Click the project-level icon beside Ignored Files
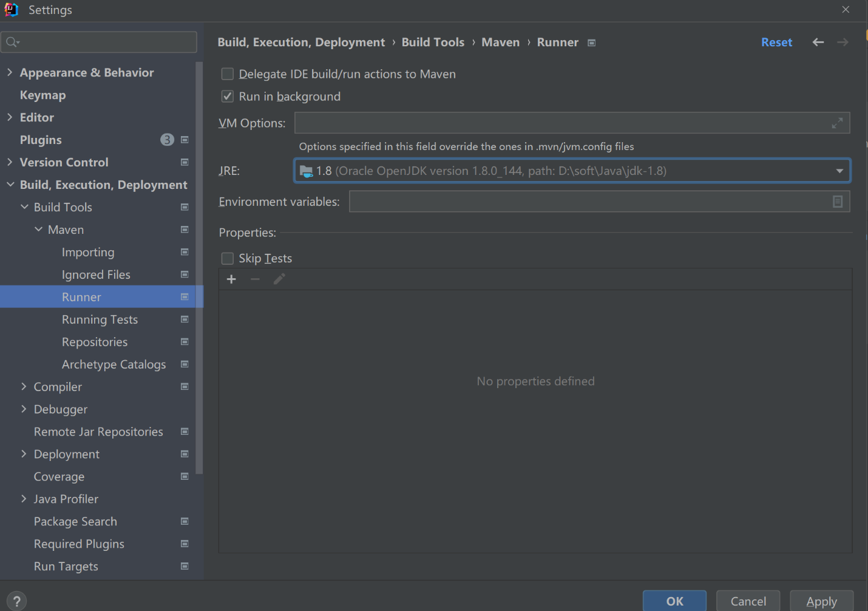The image size is (868, 611). [x=185, y=275]
